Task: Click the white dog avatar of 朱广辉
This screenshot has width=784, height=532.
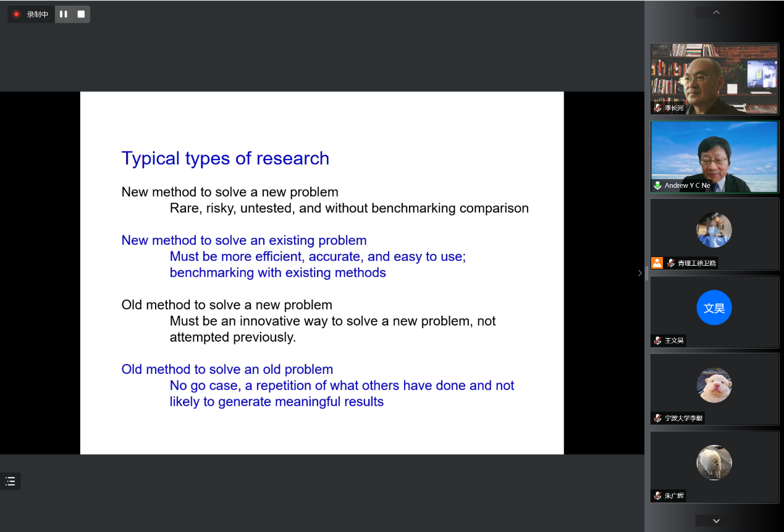Action: coord(714,463)
